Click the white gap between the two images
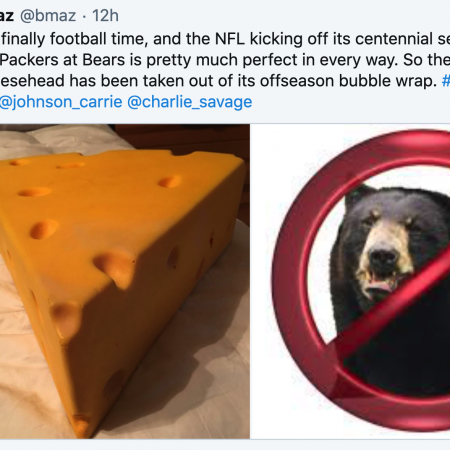 tap(250, 281)
